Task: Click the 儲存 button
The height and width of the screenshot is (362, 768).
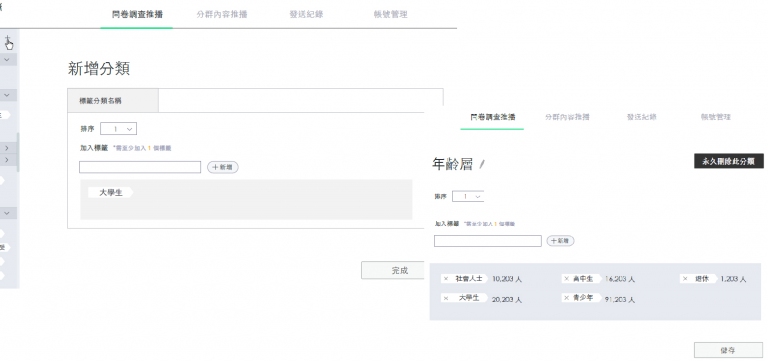Action: tap(728, 350)
